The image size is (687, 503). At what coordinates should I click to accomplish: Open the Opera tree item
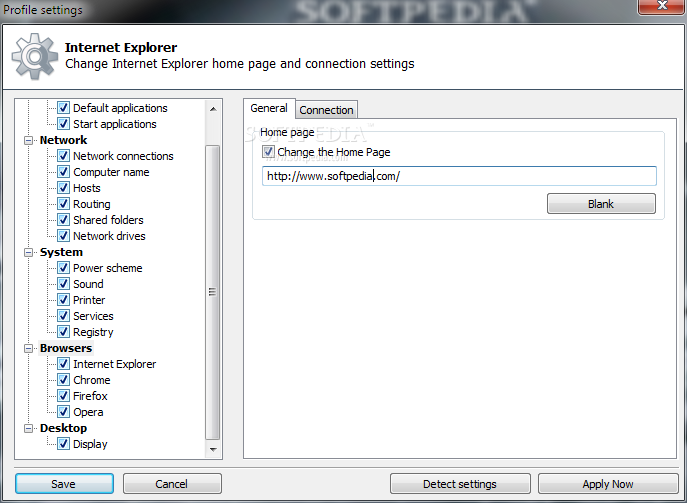tap(88, 412)
